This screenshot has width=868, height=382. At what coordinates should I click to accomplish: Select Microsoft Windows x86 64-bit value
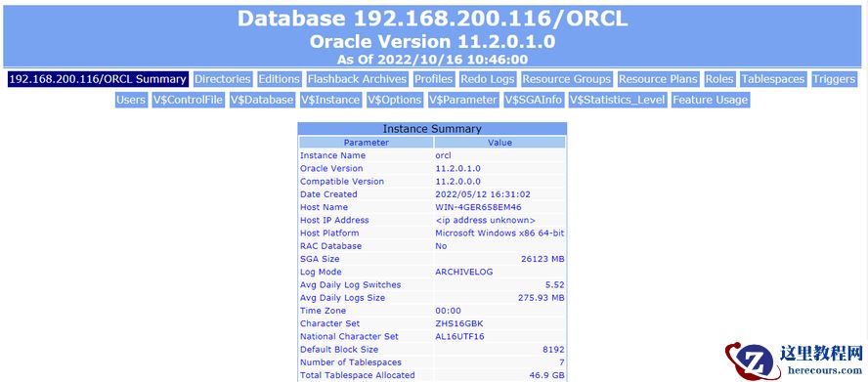point(499,233)
